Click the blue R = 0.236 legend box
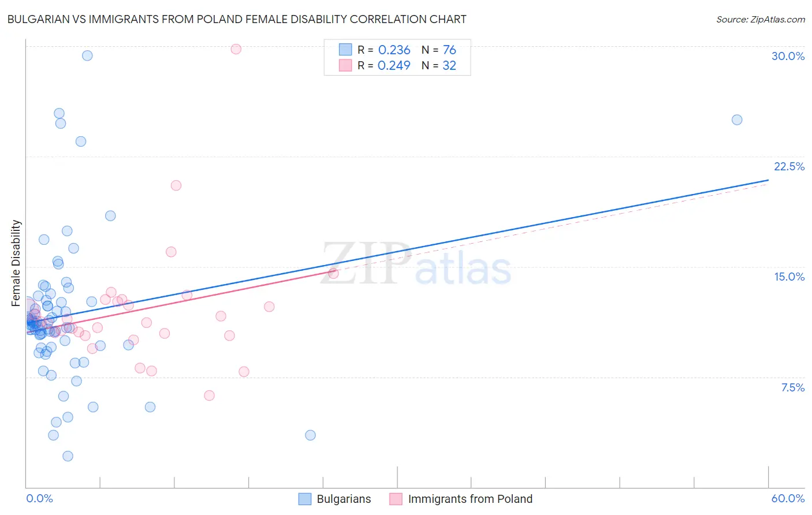This screenshot has height=515, width=812. pyautogui.click(x=345, y=50)
